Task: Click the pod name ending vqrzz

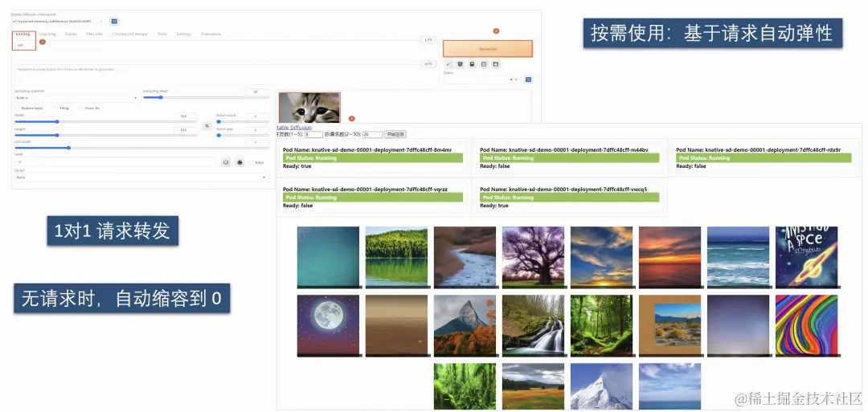Action: pyautogui.click(x=365, y=189)
